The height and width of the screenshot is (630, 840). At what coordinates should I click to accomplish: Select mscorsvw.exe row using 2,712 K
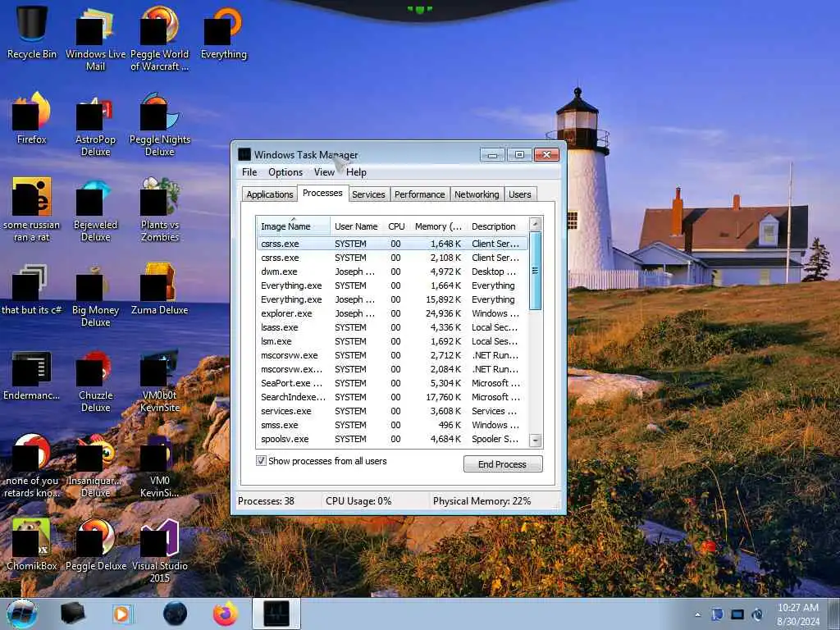point(392,355)
